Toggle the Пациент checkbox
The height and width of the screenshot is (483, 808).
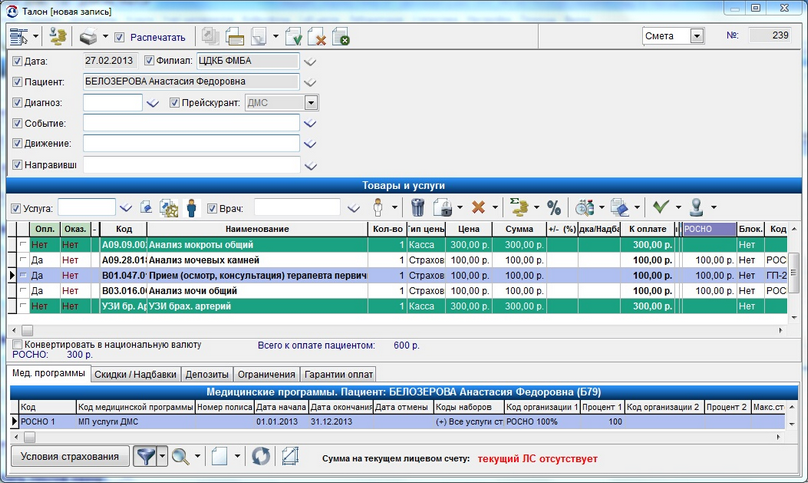[x=17, y=82]
